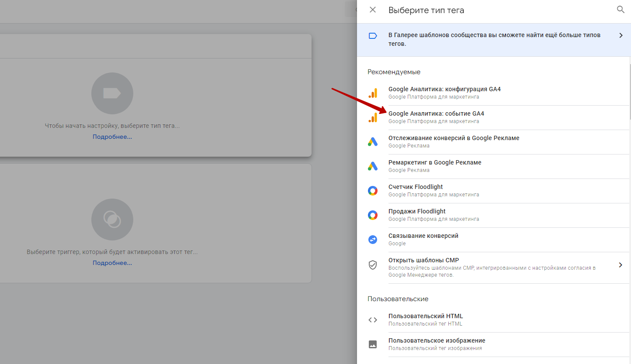Click 'Выберите тип тега' panel title
This screenshot has height=364, width=631.
tap(426, 10)
